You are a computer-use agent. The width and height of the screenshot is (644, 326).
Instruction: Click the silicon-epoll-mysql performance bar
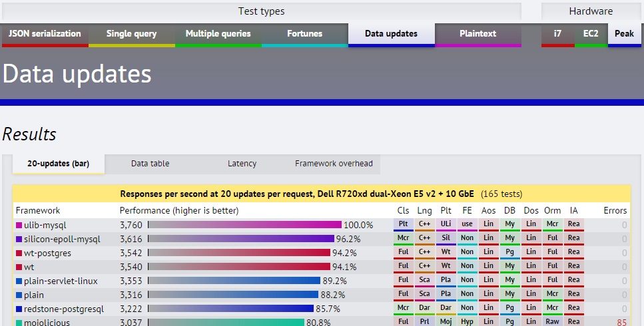click(x=241, y=239)
